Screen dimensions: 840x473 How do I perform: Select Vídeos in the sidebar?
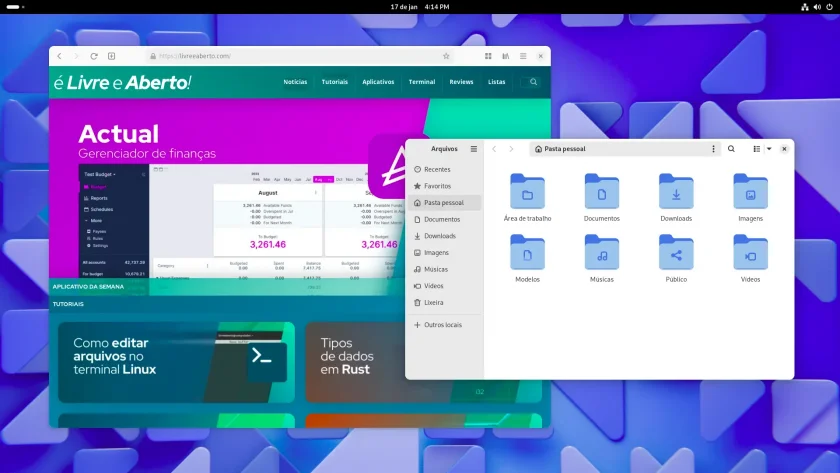[x=445, y=286]
